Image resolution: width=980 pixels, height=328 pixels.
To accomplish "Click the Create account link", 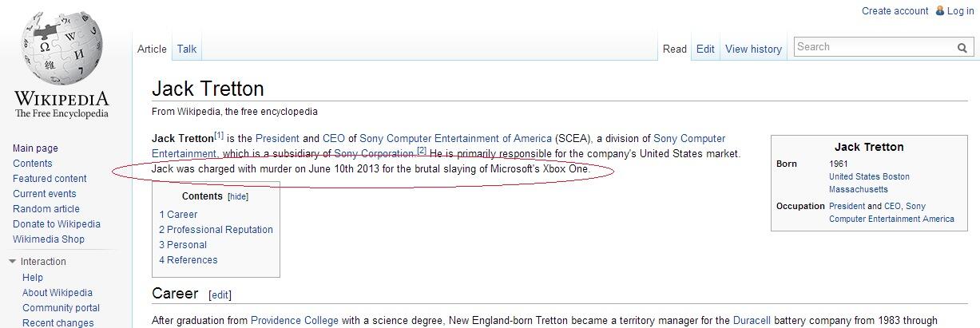I will 895,11.
